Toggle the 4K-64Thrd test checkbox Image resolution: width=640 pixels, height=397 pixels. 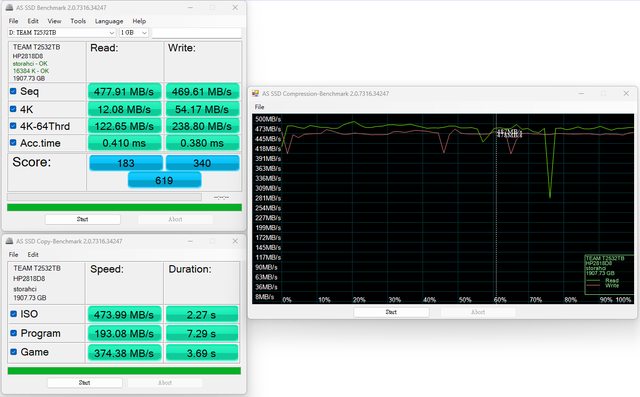[x=13, y=126]
